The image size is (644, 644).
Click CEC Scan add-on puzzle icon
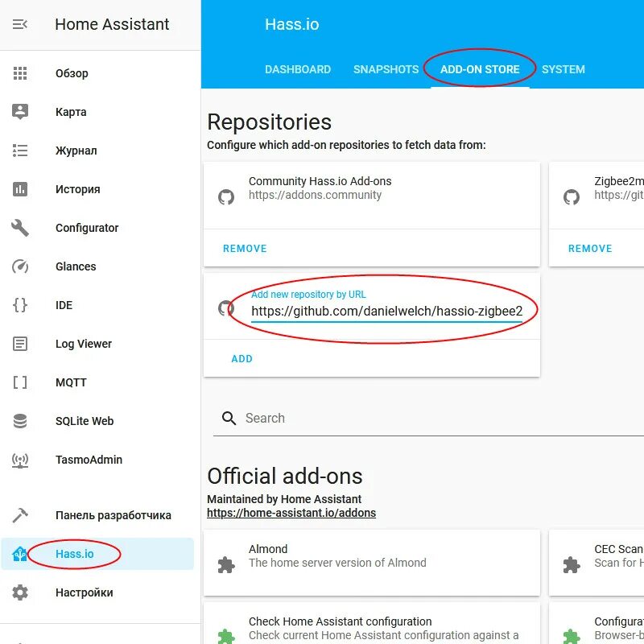(x=572, y=565)
